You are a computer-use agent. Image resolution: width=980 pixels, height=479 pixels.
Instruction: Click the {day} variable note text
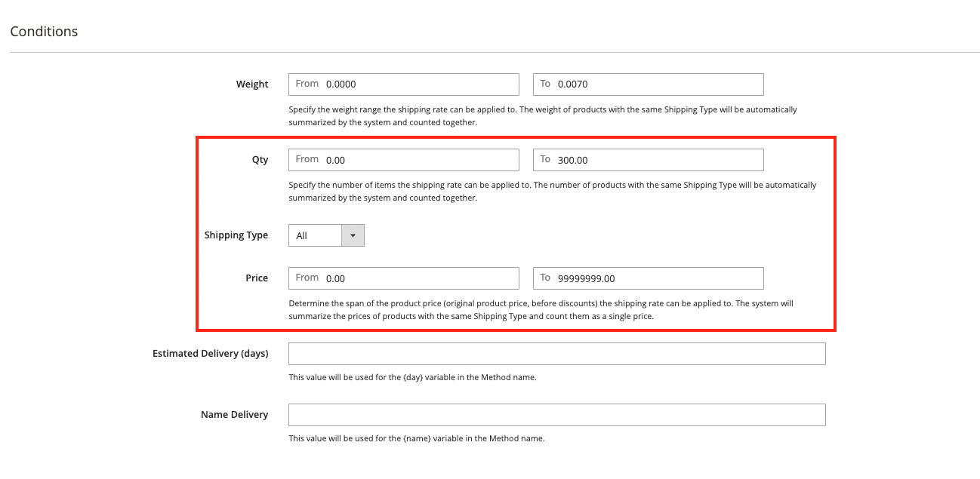point(412,377)
